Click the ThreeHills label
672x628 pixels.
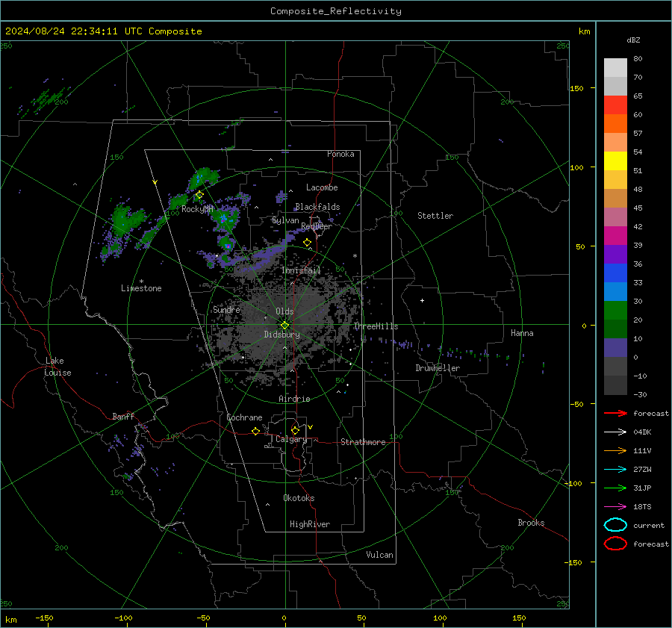tap(376, 326)
